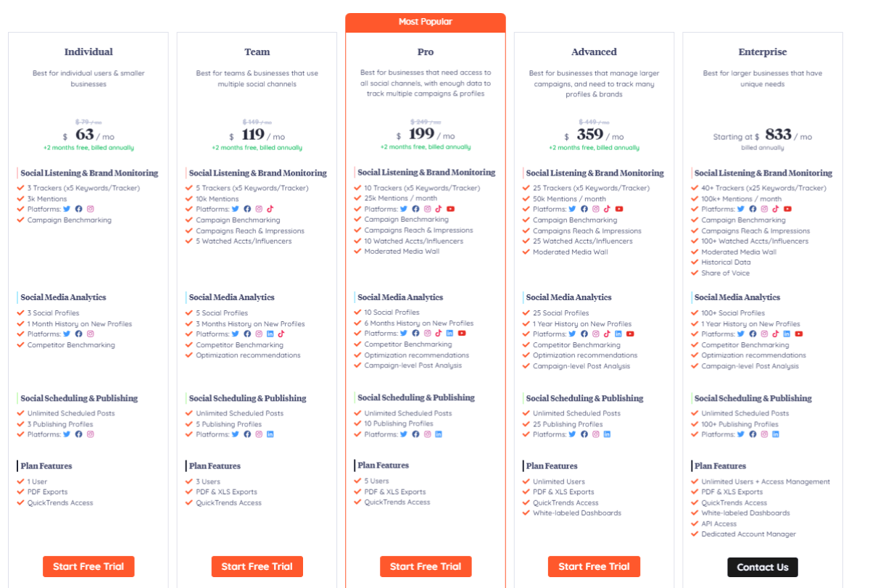Viewport: 870px width, 588px height.
Task: Start a free trial of the Individual plan
Action: coord(88,566)
